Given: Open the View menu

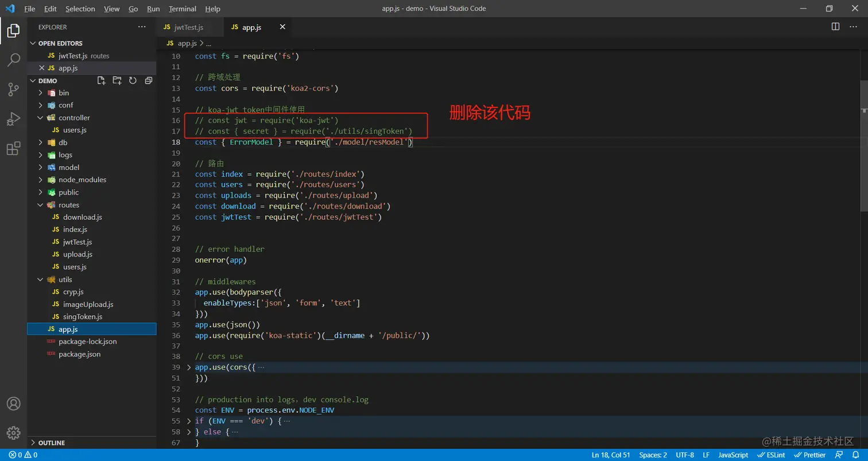Looking at the screenshot, I should click(112, 9).
